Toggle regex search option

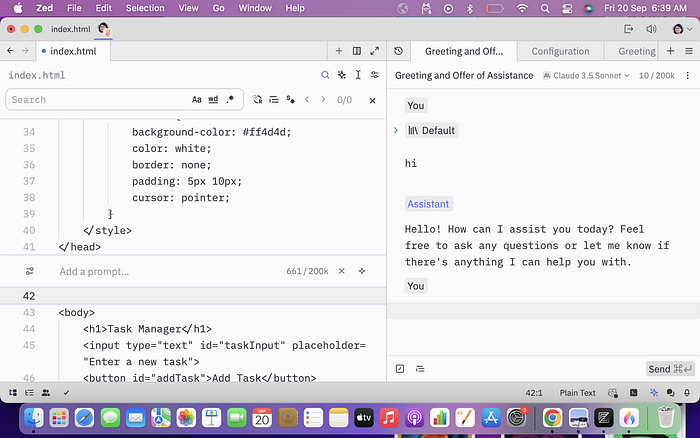[x=230, y=100]
